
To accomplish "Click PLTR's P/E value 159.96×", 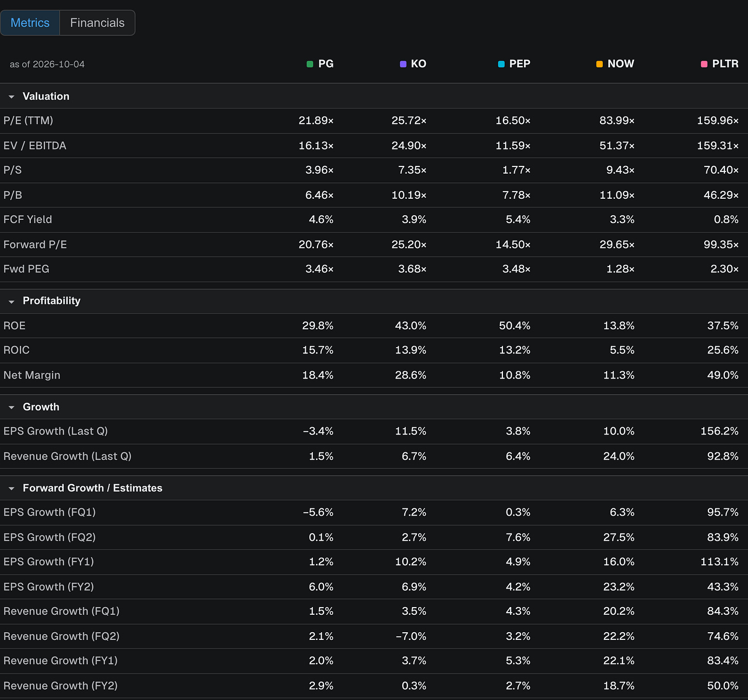I will [x=718, y=121].
